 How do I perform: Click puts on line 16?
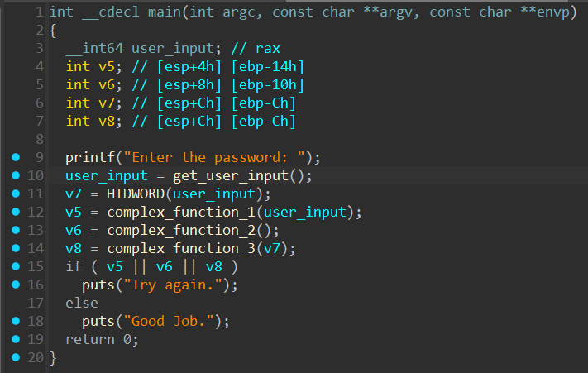98,285
